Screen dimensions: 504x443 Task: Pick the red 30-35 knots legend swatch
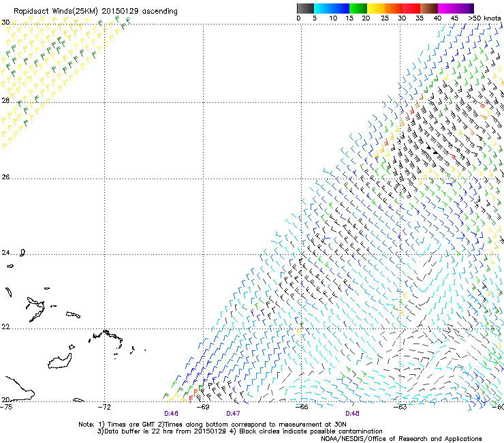[411, 8]
